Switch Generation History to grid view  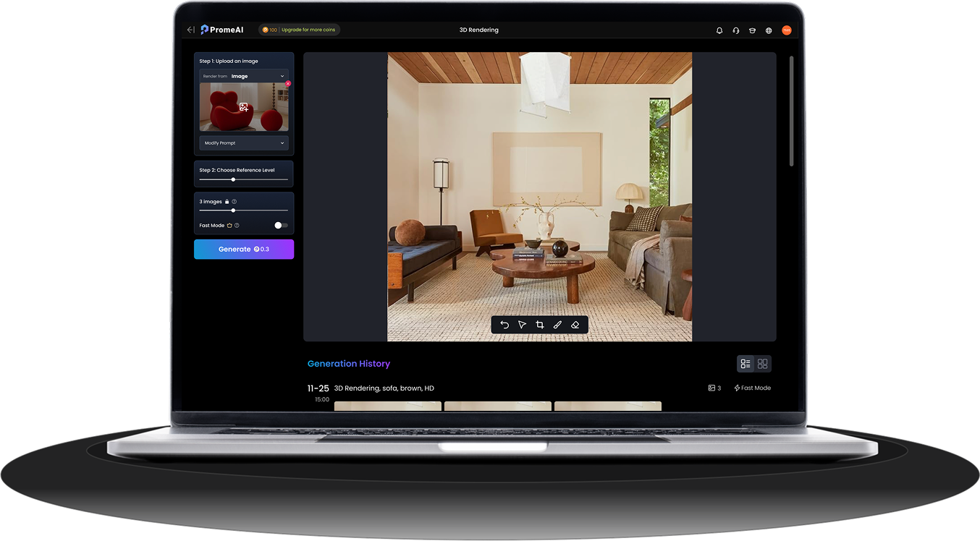click(x=763, y=363)
